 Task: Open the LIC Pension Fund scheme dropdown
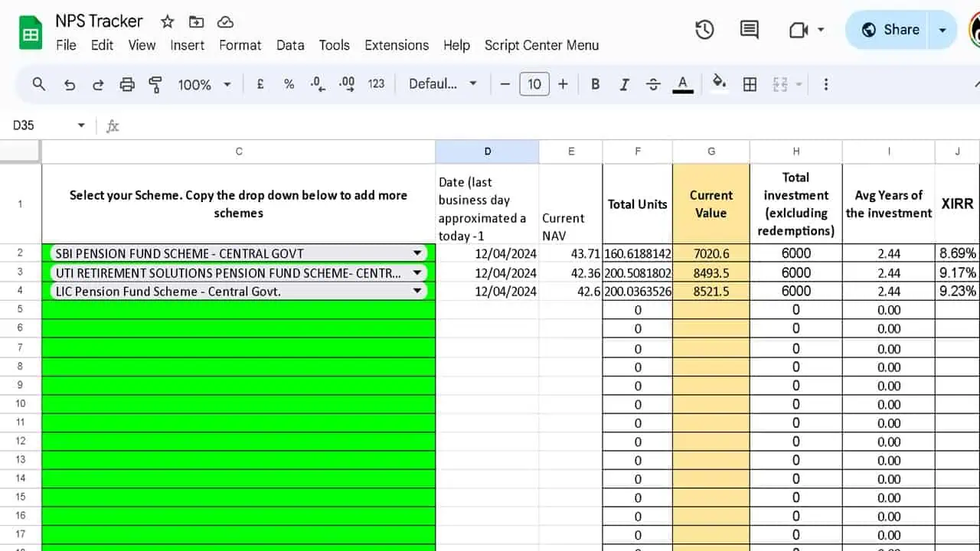pyautogui.click(x=417, y=291)
